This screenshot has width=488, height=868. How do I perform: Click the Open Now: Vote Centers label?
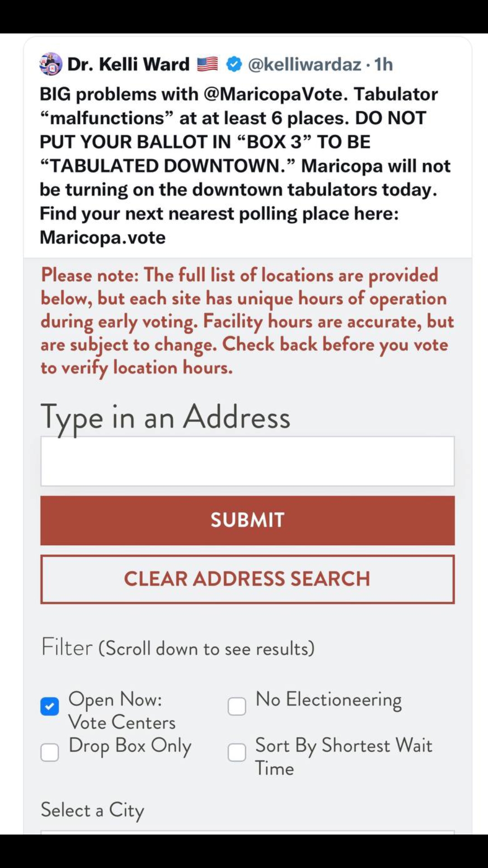[x=122, y=710]
